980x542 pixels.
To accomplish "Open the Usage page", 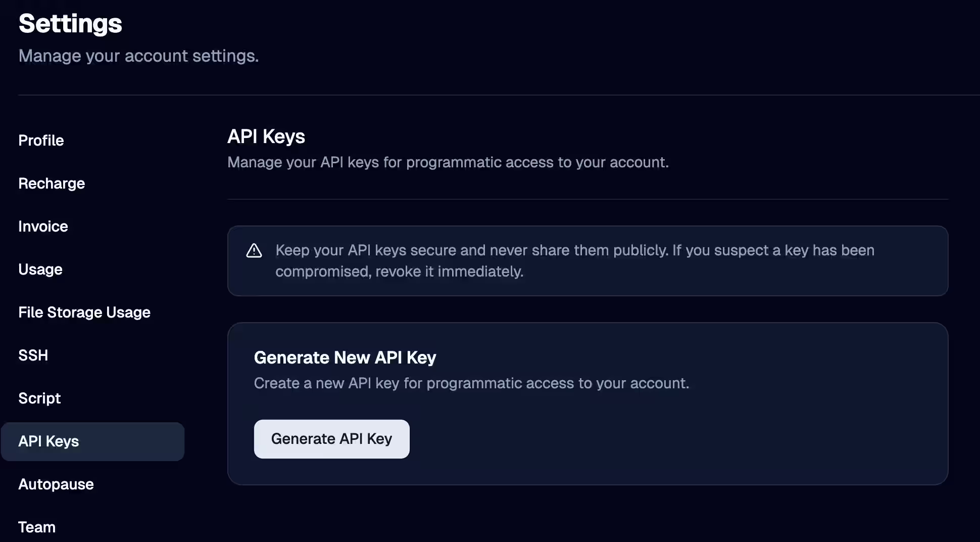I will click(x=40, y=269).
